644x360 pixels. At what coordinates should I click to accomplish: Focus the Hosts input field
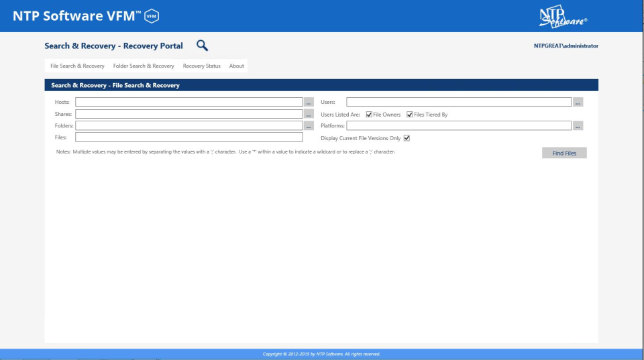(189, 102)
